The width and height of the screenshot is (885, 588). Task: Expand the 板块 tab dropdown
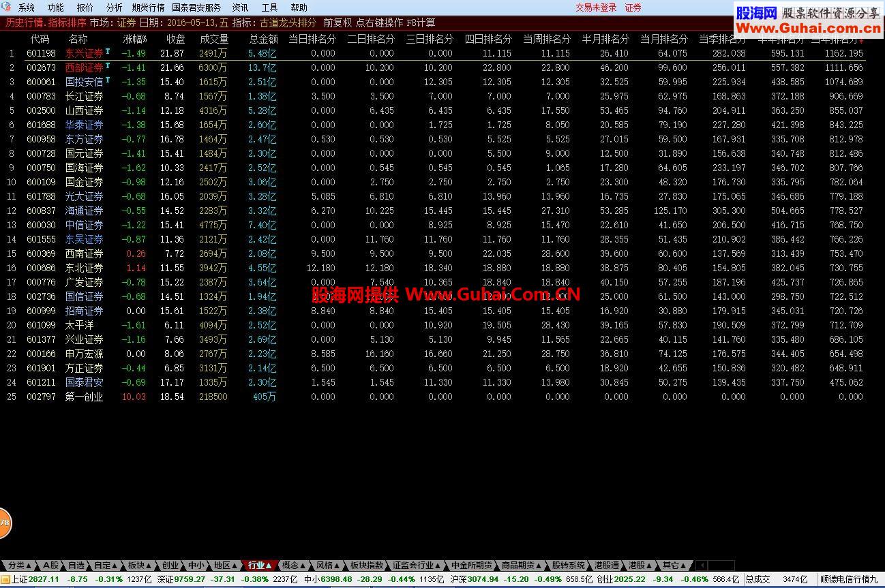coord(149,565)
